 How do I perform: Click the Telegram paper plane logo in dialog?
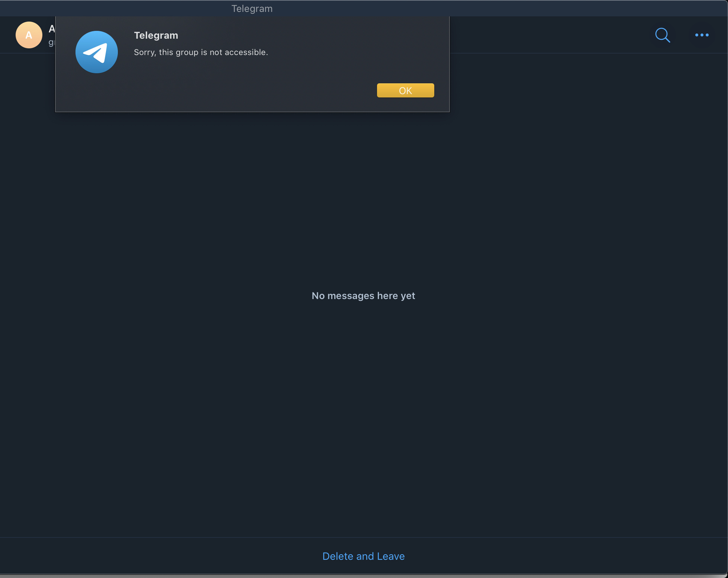point(97,52)
